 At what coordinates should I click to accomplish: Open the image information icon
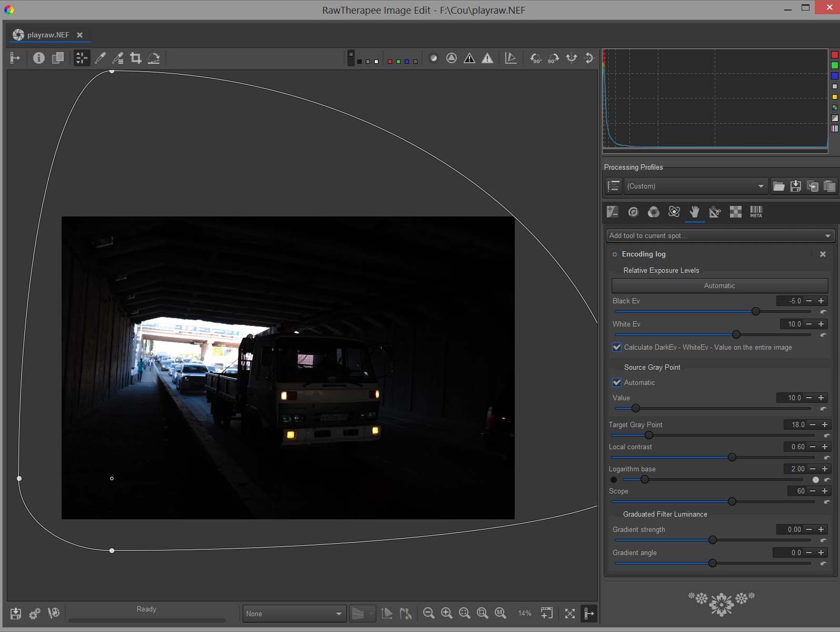click(39, 58)
